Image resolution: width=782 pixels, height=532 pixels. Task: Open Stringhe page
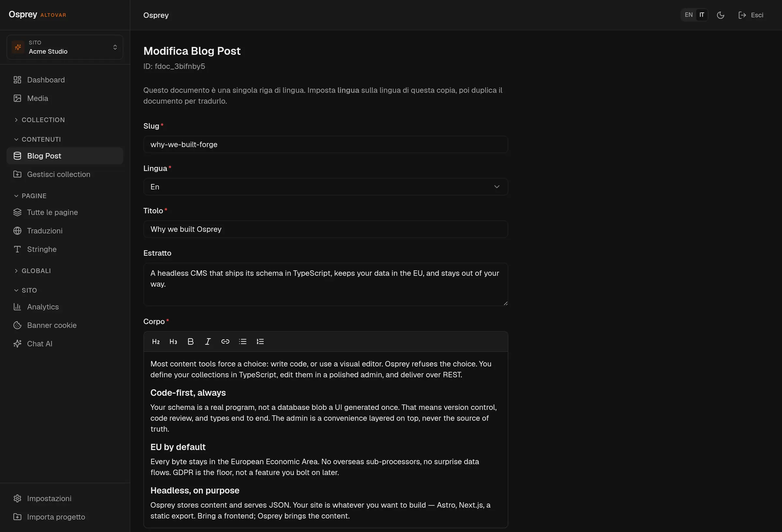point(65,249)
